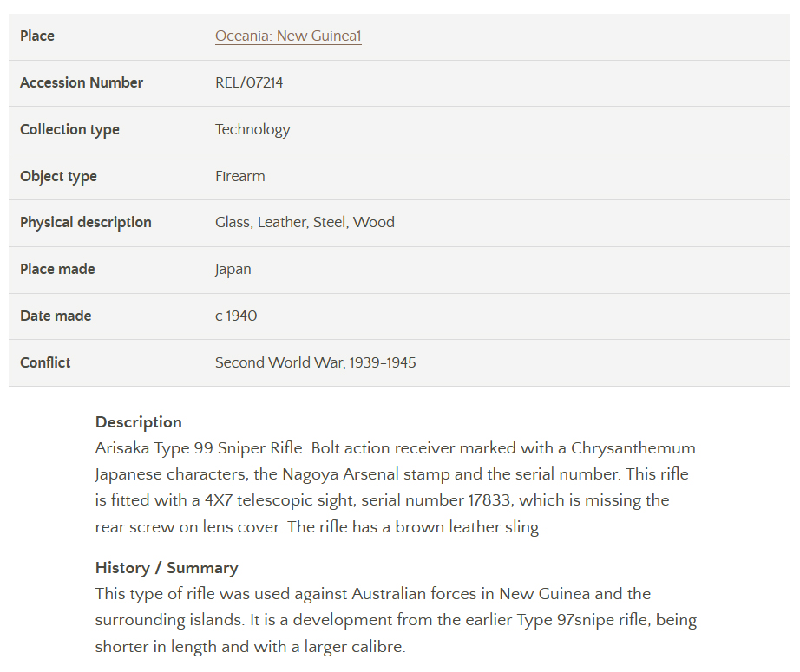
Task: Click the Collection type label
Action: (69, 130)
